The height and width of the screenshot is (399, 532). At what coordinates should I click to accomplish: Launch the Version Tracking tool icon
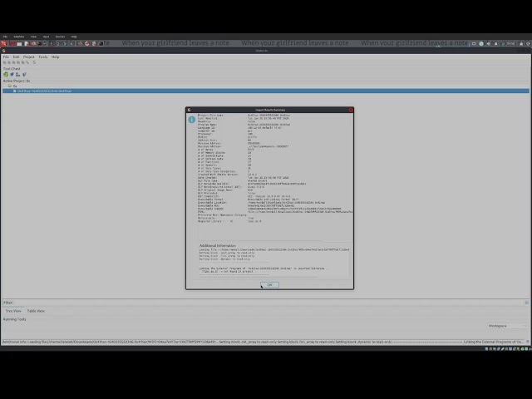coord(24,74)
